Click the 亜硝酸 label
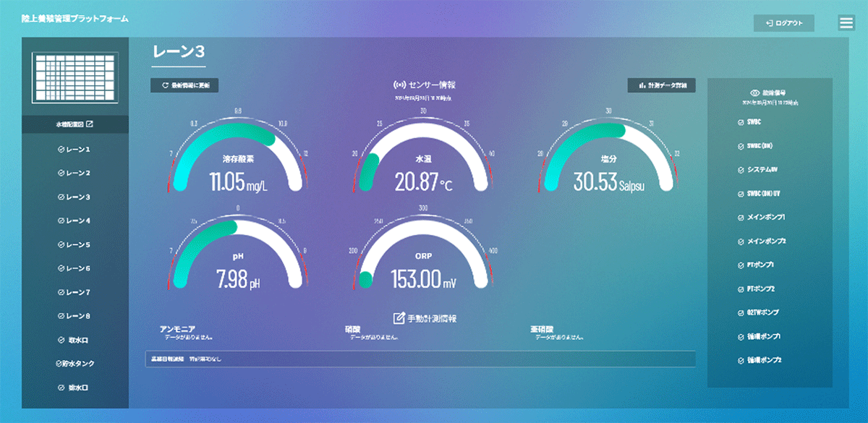This screenshot has height=423, width=868. (542, 329)
